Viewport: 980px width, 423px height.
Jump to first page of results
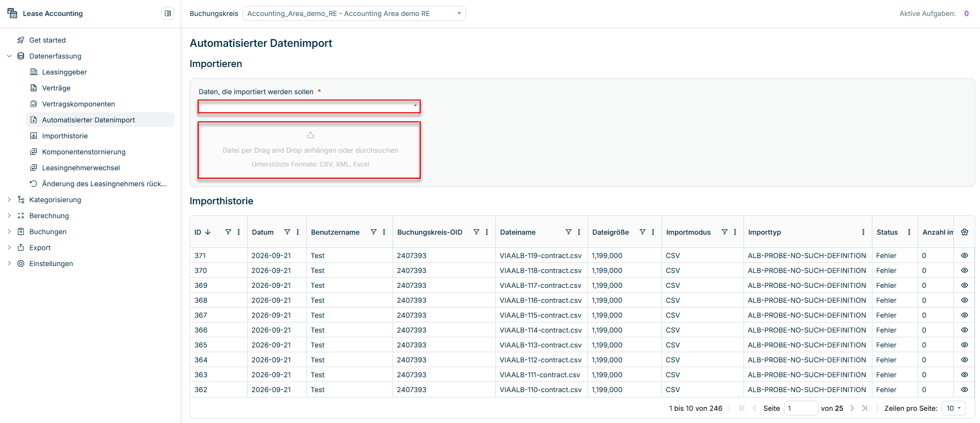[x=742, y=408]
